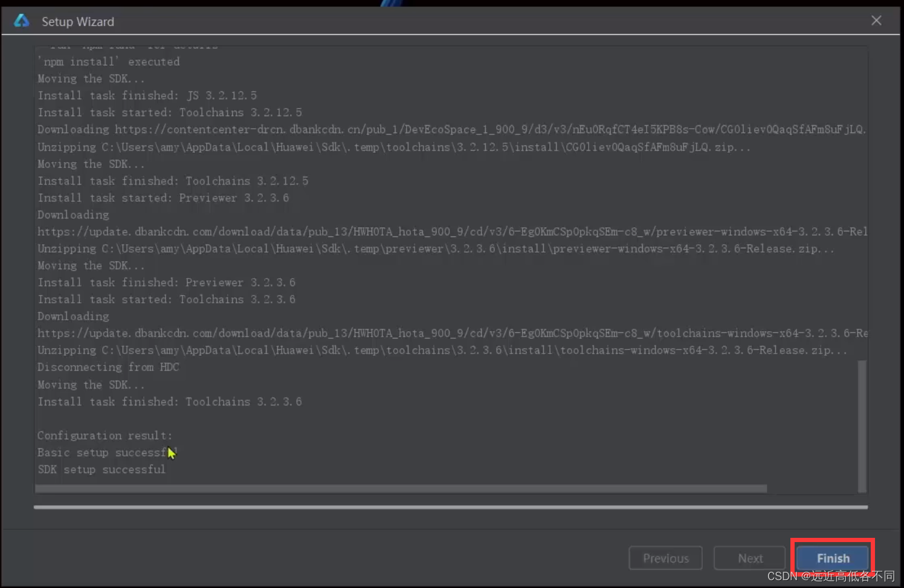Viewport: 904px width, 588px height.
Task: Click the 'SDK setup successful' line
Action: point(101,470)
